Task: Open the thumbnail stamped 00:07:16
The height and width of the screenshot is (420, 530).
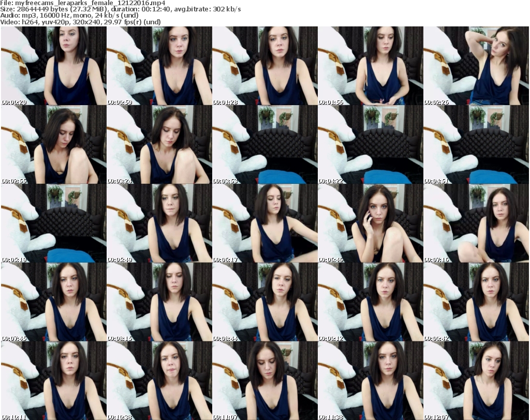Action: tap(476, 223)
